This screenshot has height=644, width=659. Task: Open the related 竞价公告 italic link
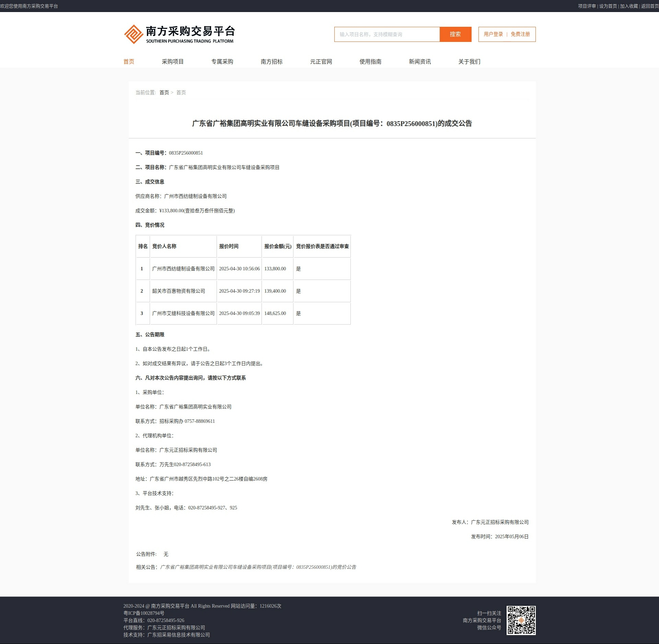point(258,567)
